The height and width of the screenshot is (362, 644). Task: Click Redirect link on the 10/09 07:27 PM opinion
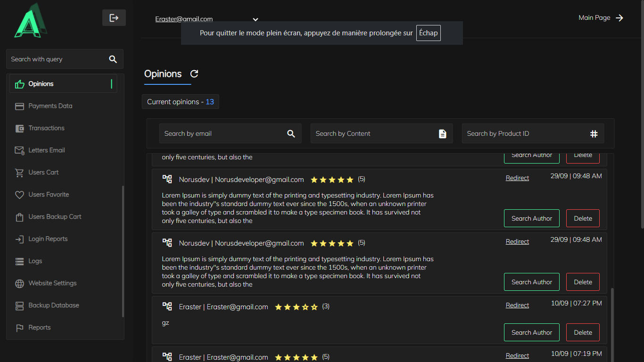point(517,305)
